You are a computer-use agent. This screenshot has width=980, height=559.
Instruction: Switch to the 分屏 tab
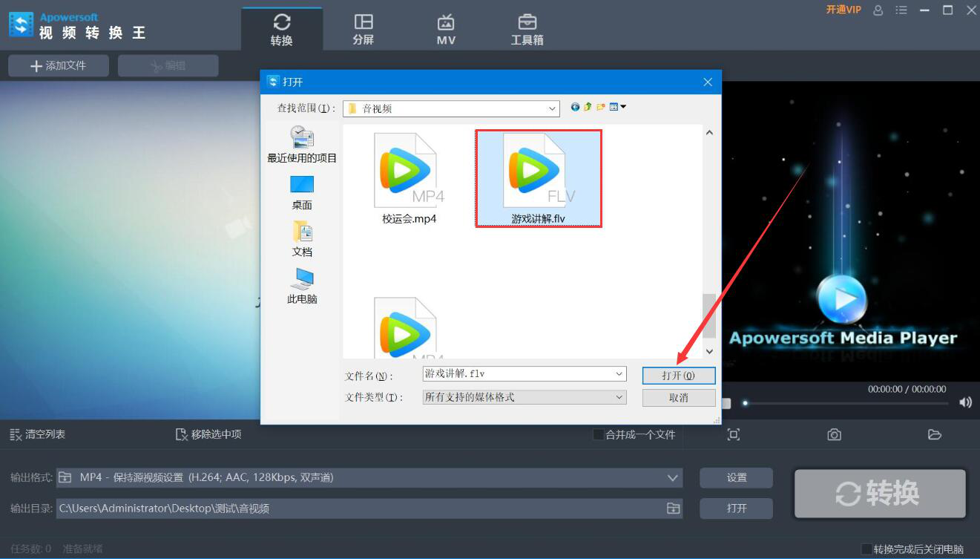point(364,30)
